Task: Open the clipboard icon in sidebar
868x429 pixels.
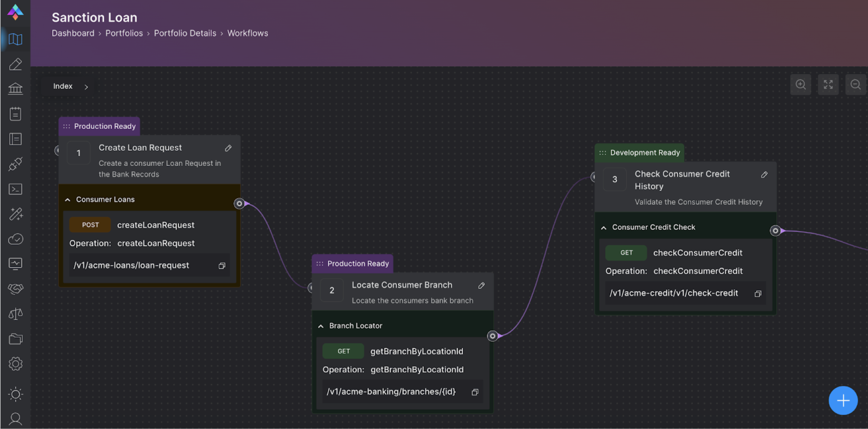Action: click(x=16, y=114)
